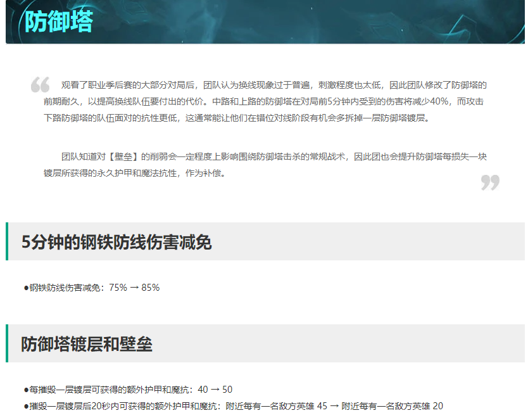Select the 5分钟的钢铁防线伤害减免 section heading
This screenshot has width=528, height=420.
(116, 242)
